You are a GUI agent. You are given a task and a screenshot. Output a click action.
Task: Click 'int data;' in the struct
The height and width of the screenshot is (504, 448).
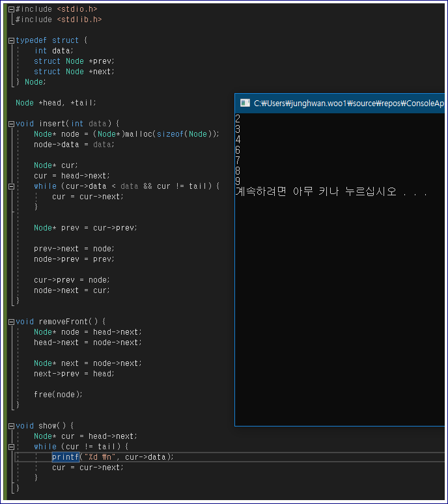point(53,51)
